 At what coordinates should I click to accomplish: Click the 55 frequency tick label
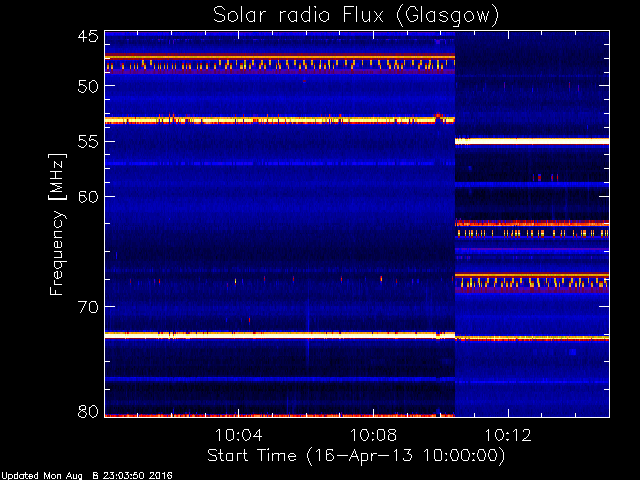pyautogui.click(x=88, y=142)
